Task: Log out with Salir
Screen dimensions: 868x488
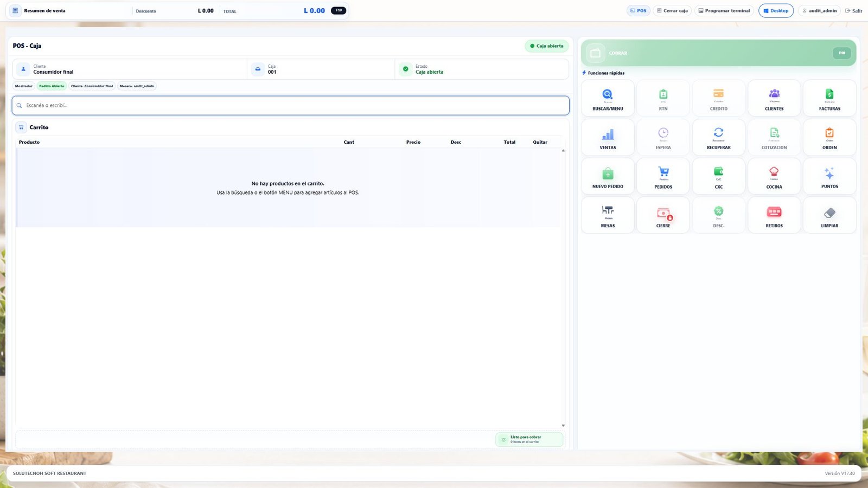Action: (854, 11)
